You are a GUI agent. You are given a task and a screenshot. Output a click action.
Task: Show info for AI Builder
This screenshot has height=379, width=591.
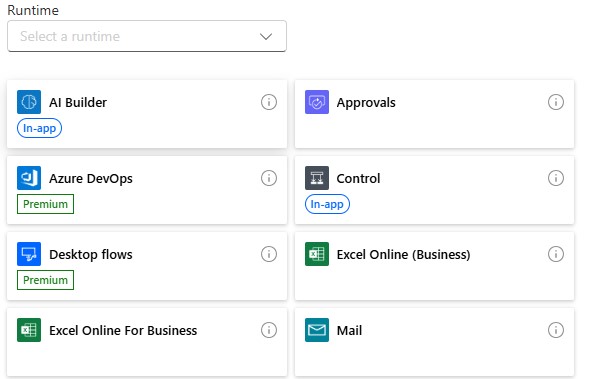269,102
